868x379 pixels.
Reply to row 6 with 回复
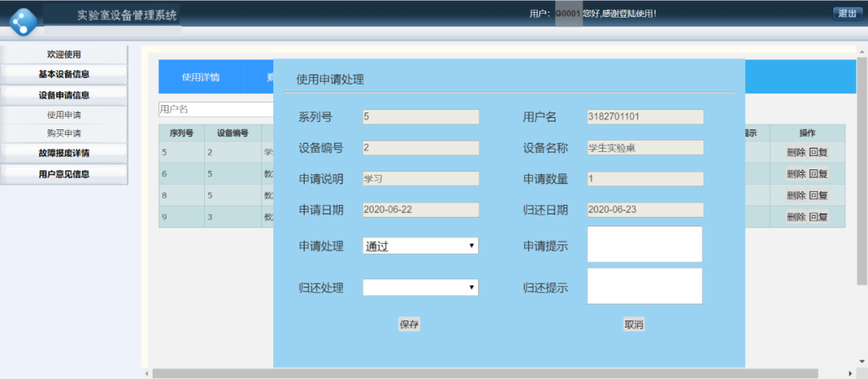(x=818, y=173)
